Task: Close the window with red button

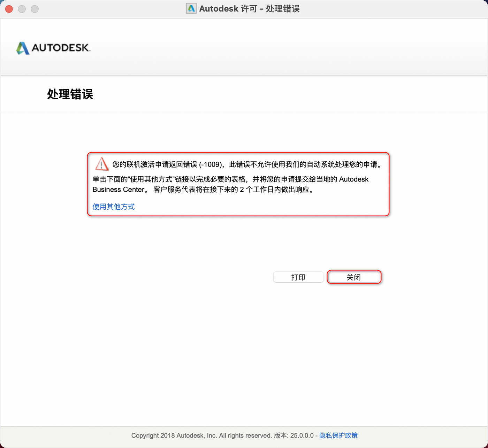Action: pyautogui.click(x=9, y=9)
